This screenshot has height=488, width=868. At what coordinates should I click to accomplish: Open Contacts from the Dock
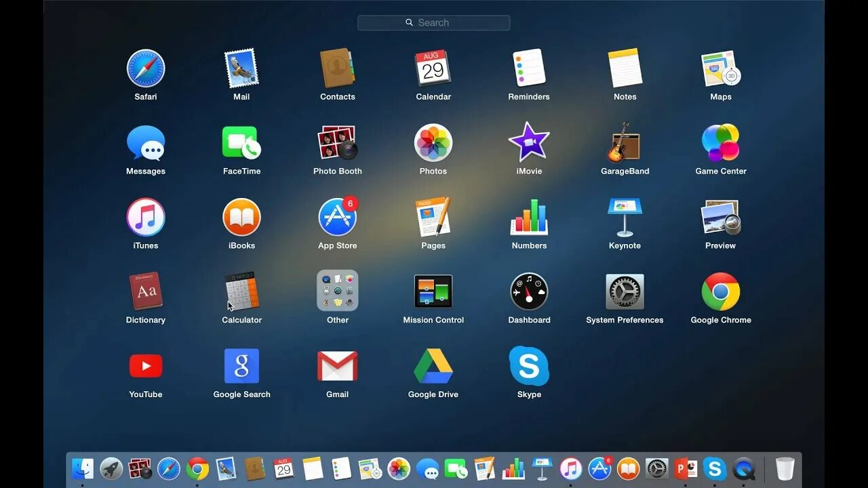pos(255,468)
